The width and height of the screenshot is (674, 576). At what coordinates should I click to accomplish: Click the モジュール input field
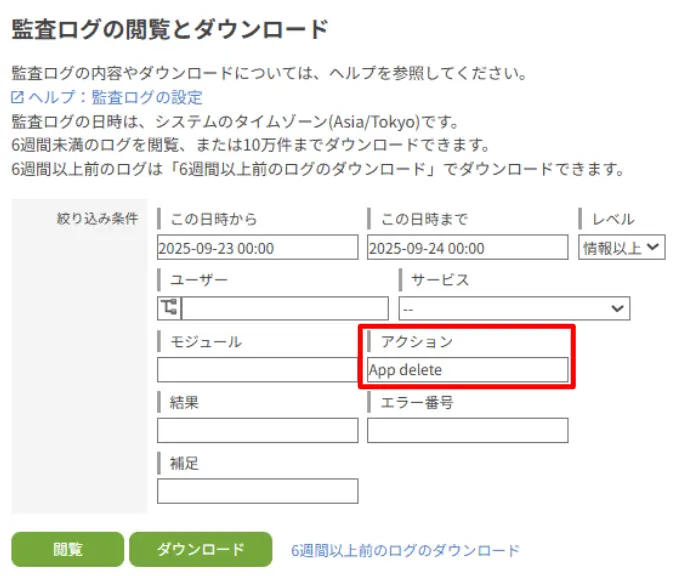point(257,370)
